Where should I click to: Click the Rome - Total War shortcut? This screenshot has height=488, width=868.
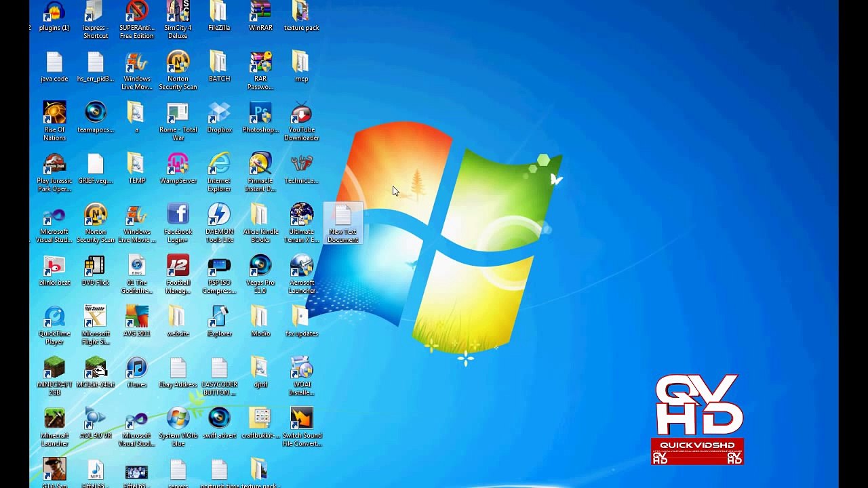tap(178, 121)
